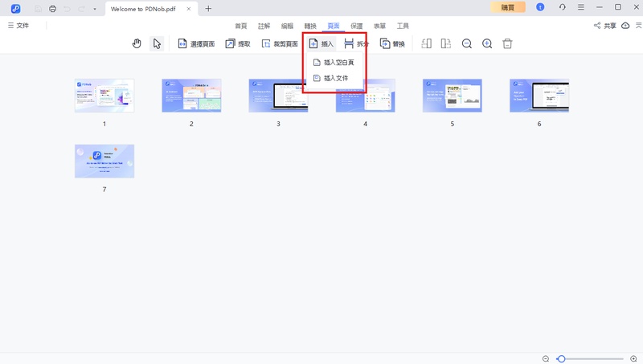This screenshot has width=643, height=364.
Task: Click the undo arrow icon
Action: coord(67,9)
